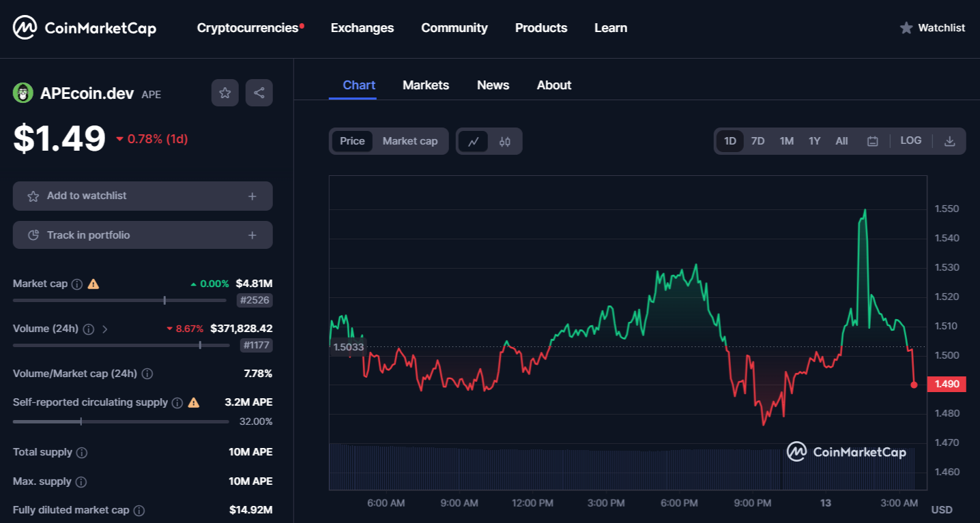
Task: Click volume rank #1177 badge
Action: (257, 346)
